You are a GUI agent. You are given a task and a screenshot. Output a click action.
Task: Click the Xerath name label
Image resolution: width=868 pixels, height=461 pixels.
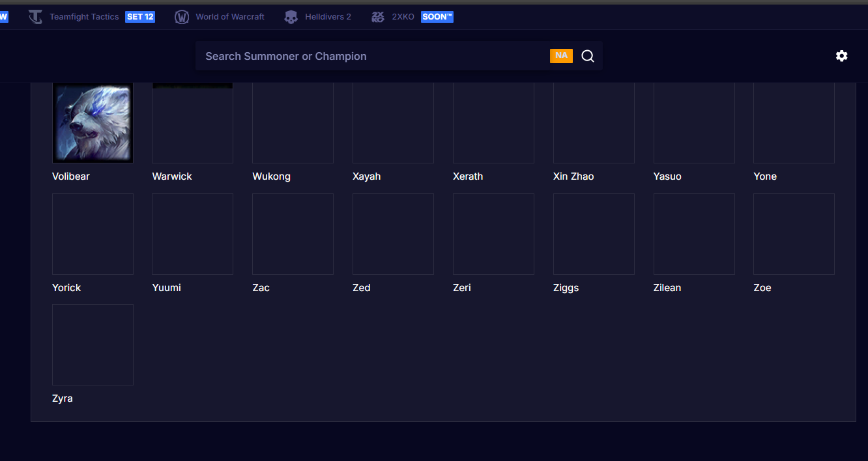coord(468,176)
